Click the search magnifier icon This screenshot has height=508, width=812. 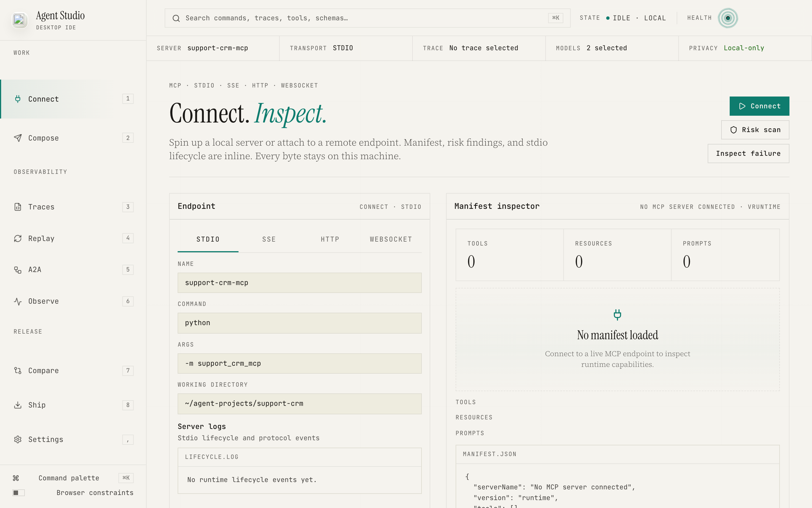pyautogui.click(x=176, y=18)
